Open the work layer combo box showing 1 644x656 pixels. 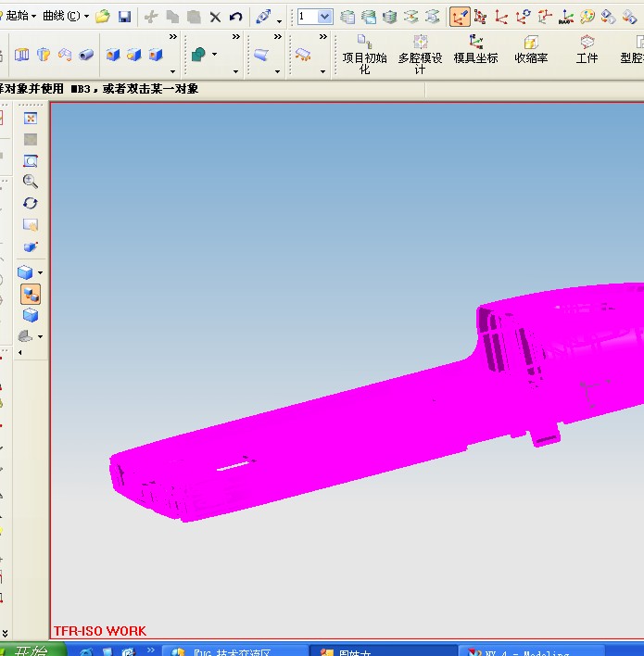pyautogui.click(x=315, y=17)
